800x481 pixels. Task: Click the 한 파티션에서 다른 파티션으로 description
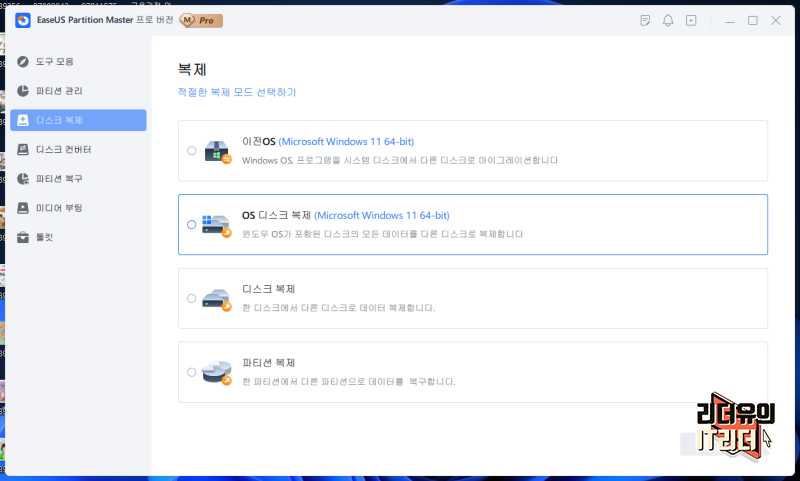pyautogui.click(x=348, y=382)
